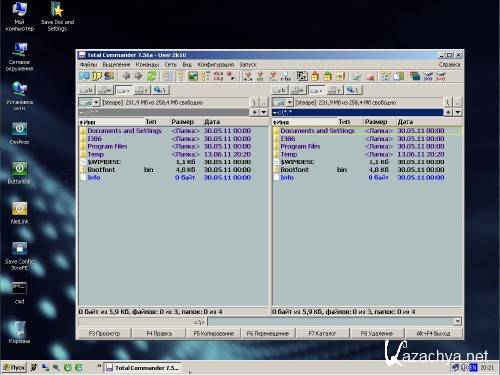
Task: Click Total Commander taskbar button
Action: tap(143, 368)
